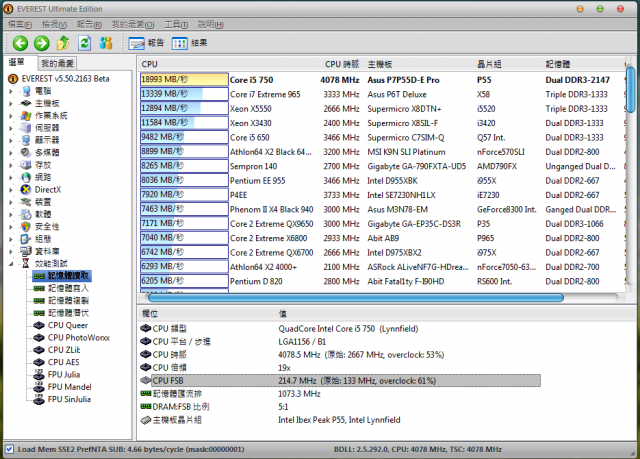Open the 檔案(F) file menu
This screenshot has width=640, height=459.
click(20, 24)
